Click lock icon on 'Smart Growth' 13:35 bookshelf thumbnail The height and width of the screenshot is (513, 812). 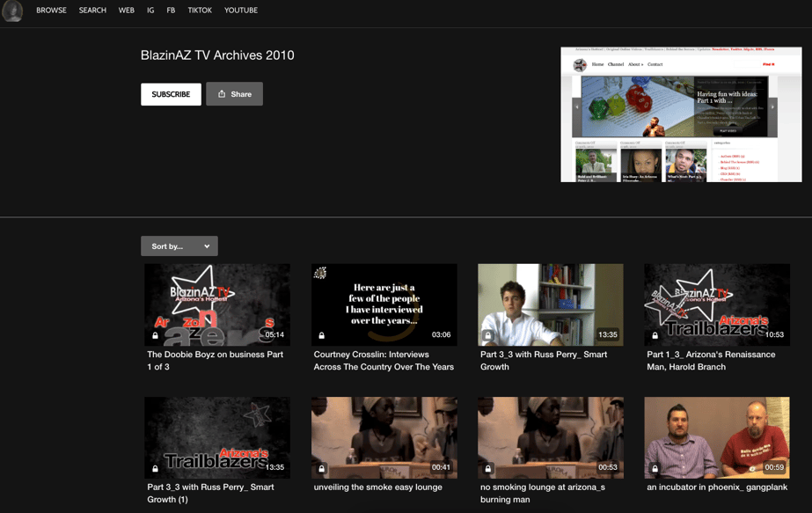click(488, 335)
